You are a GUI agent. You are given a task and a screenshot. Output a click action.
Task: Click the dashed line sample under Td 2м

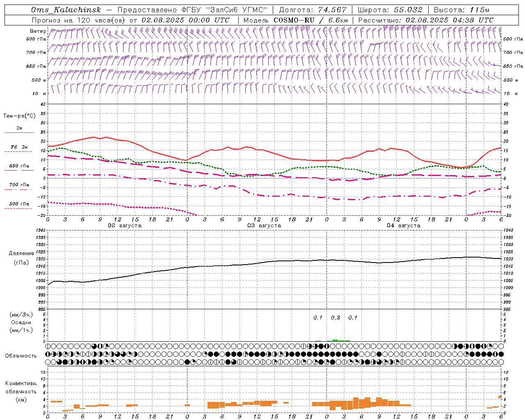click(18, 152)
